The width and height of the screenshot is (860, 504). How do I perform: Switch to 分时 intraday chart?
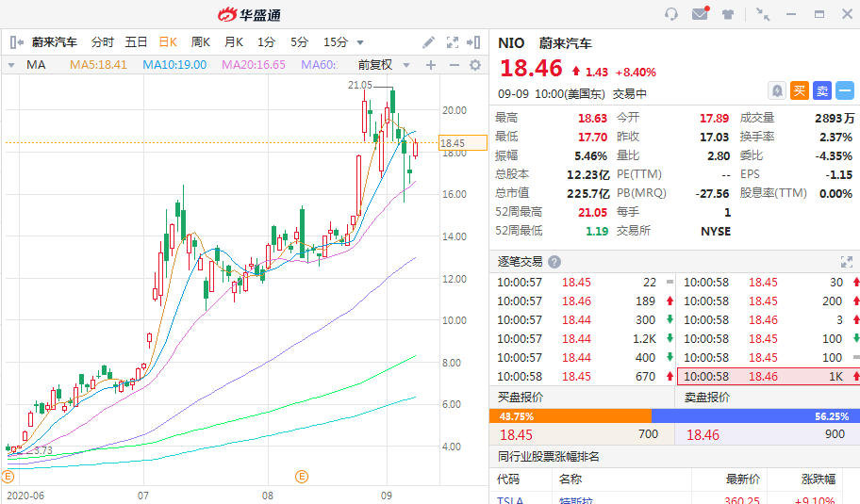[103, 42]
